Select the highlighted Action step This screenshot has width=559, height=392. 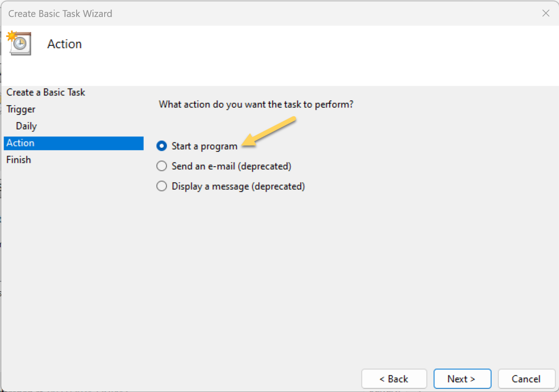(x=73, y=143)
